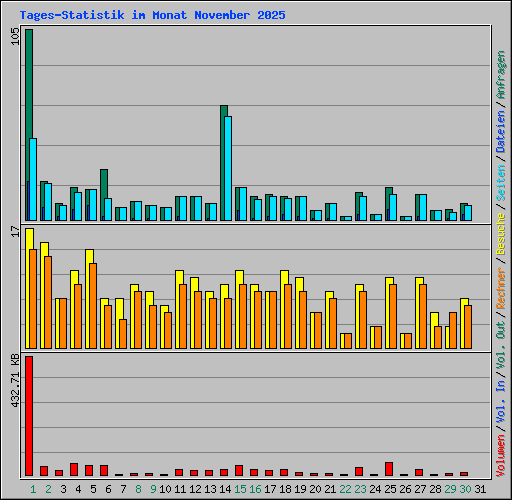Click the cyan Seiten bar for day 25

(x=393, y=207)
